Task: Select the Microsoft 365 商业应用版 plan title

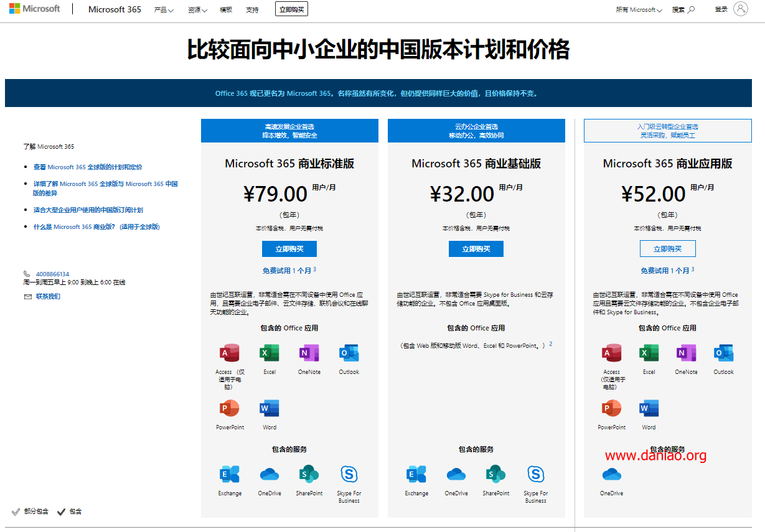Action: pos(667,164)
